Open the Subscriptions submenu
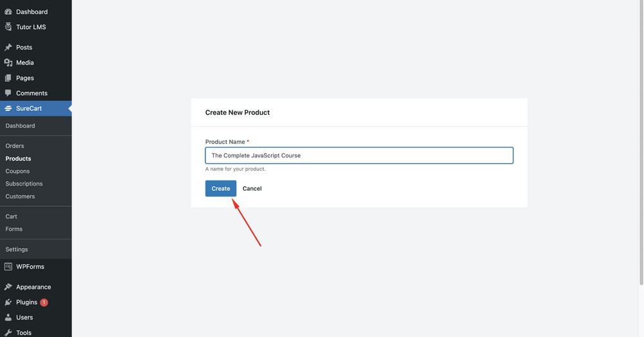This screenshot has height=337, width=644. tap(24, 184)
